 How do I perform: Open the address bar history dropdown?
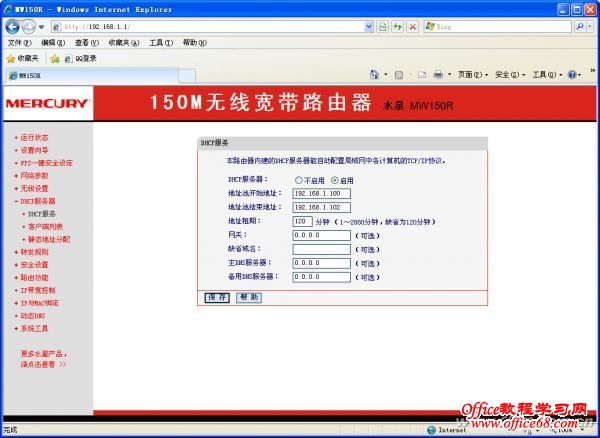(368, 27)
